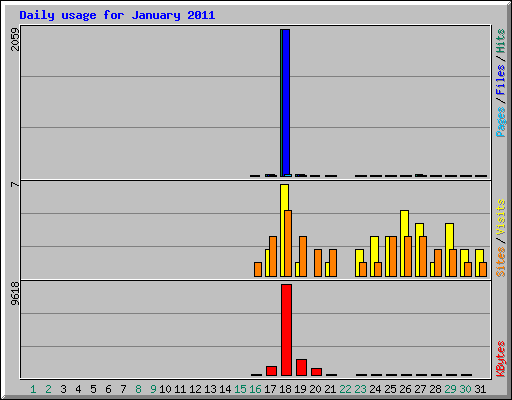Click the red KBytes bar for day 17
The image size is (512, 400).
[x=271, y=371]
